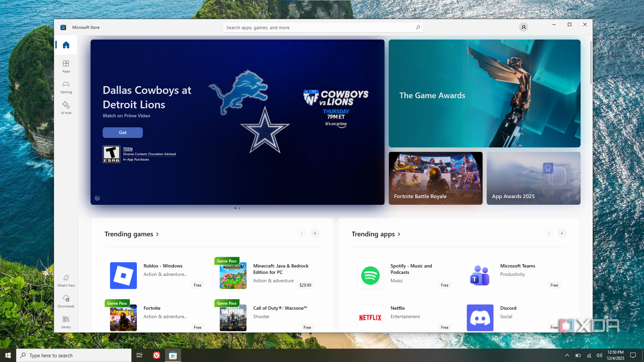
Task: Open Minecraft: Java & Bedrock Edition title
Action: 281,269
